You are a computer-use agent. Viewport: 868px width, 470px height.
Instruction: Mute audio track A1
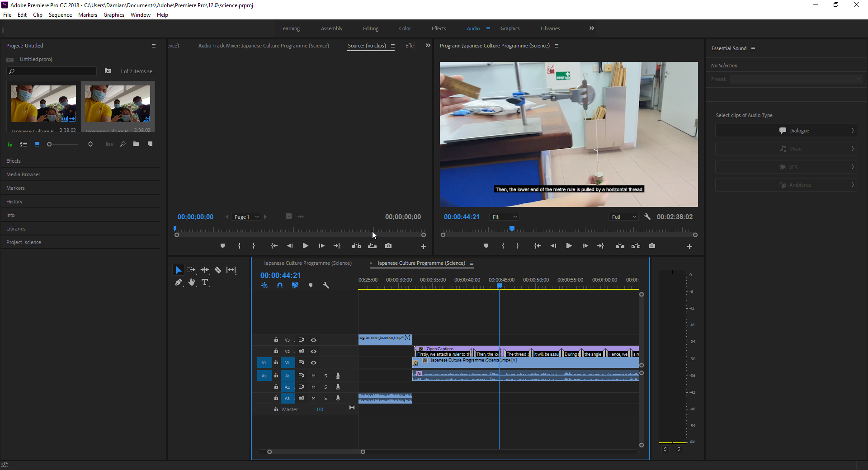(x=313, y=376)
